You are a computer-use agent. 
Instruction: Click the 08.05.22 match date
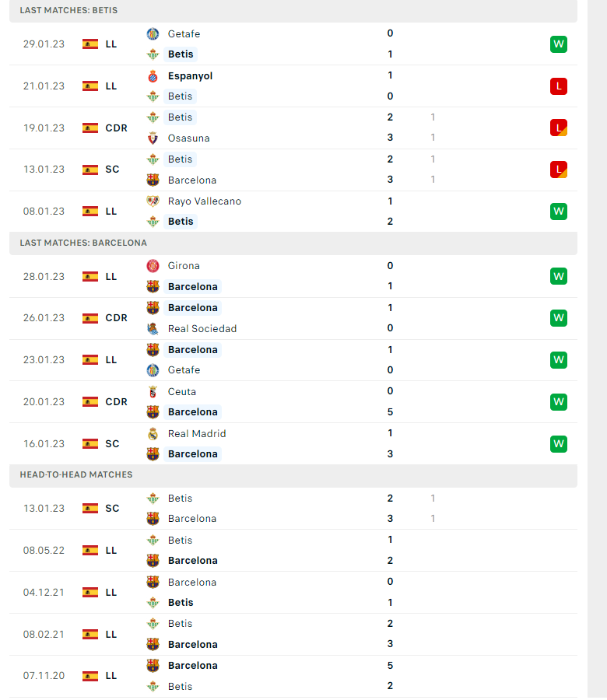[44, 550]
